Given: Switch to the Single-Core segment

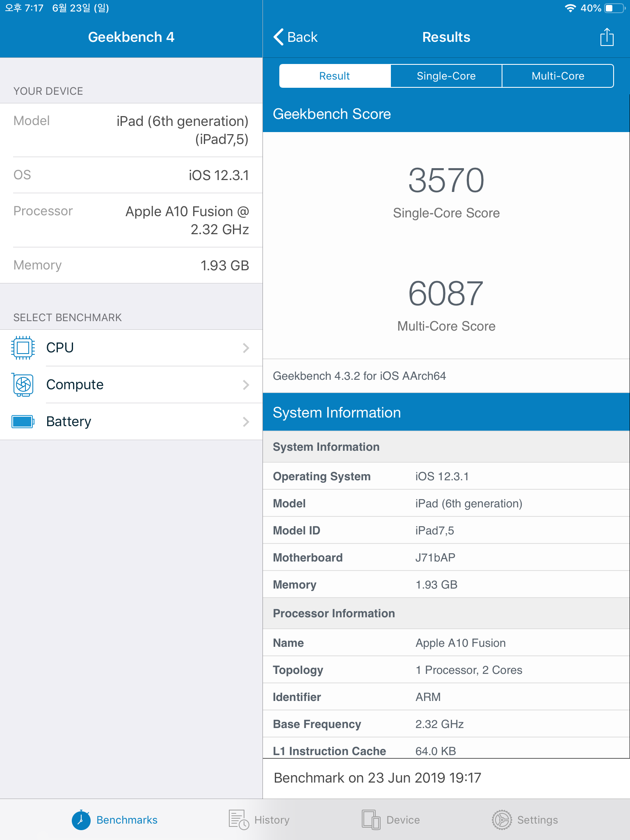Looking at the screenshot, I should click(x=446, y=76).
